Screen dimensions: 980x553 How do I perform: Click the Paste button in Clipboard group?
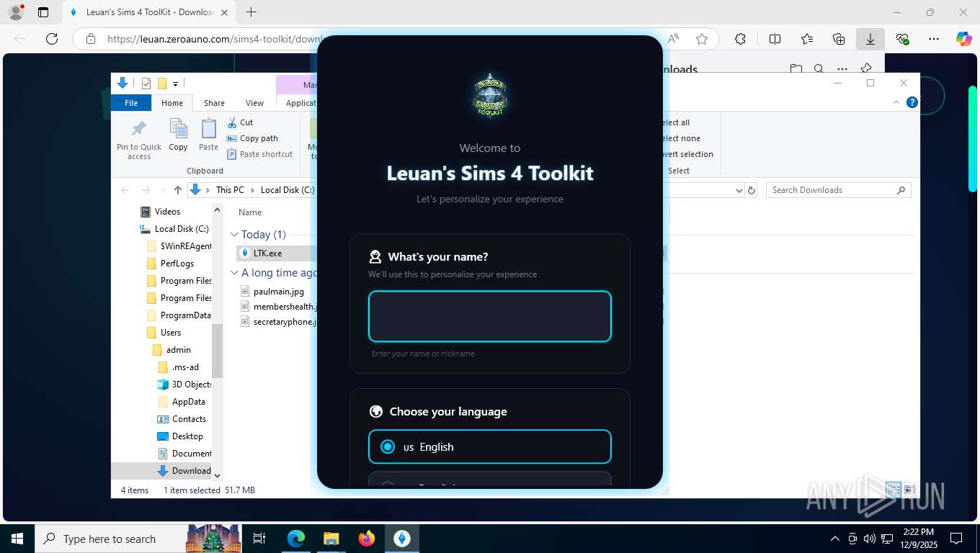point(208,135)
